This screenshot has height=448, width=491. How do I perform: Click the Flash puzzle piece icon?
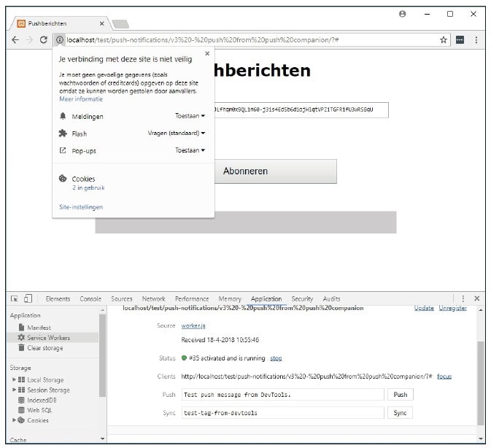pyautogui.click(x=63, y=134)
